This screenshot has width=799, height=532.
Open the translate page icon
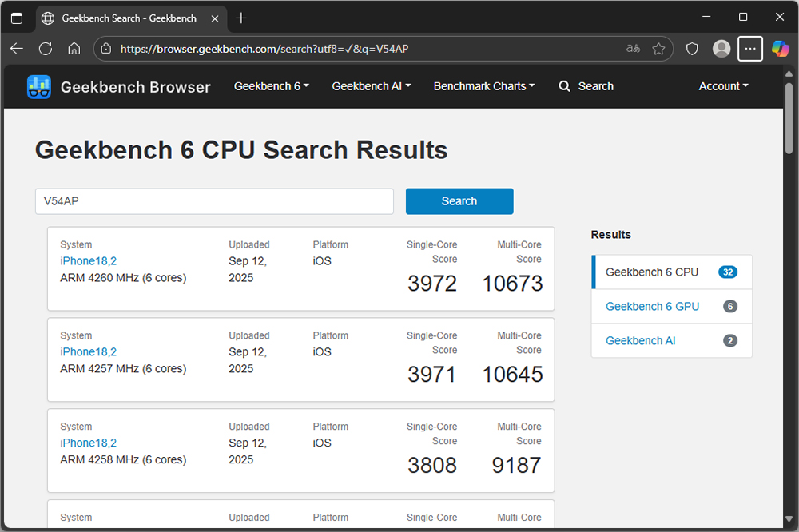633,49
